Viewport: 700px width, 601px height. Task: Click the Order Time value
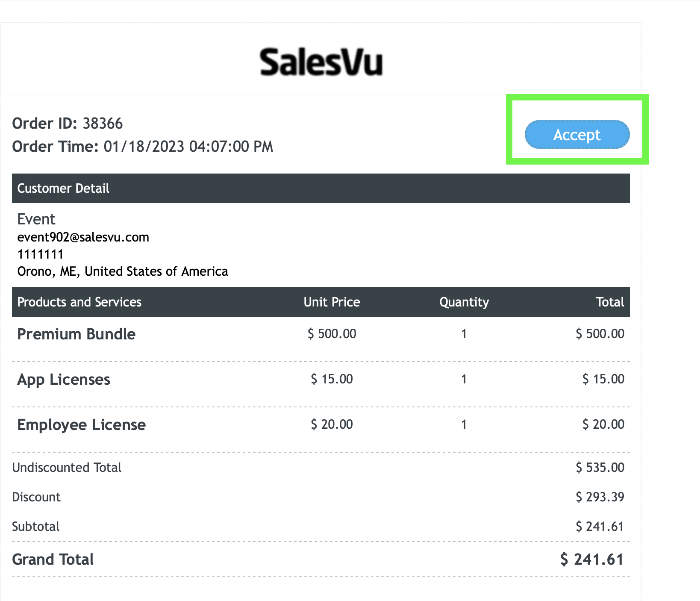click(x=188, y=147)
